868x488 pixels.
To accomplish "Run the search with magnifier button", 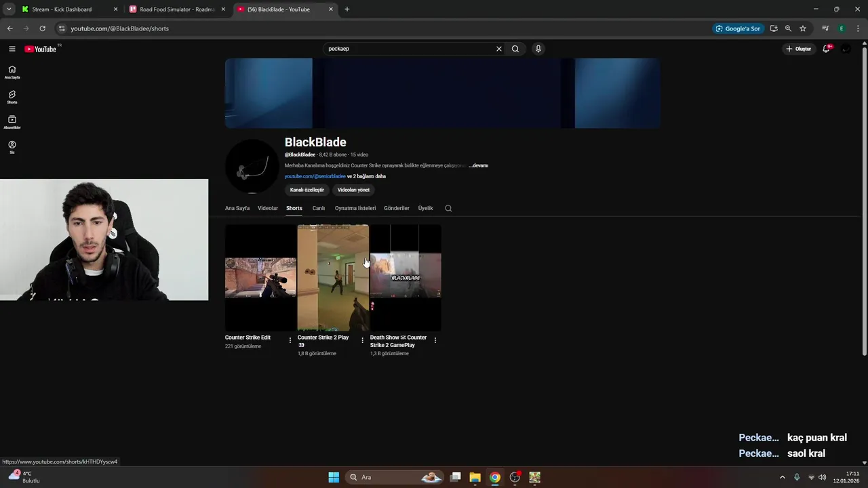I will point(515,49).
